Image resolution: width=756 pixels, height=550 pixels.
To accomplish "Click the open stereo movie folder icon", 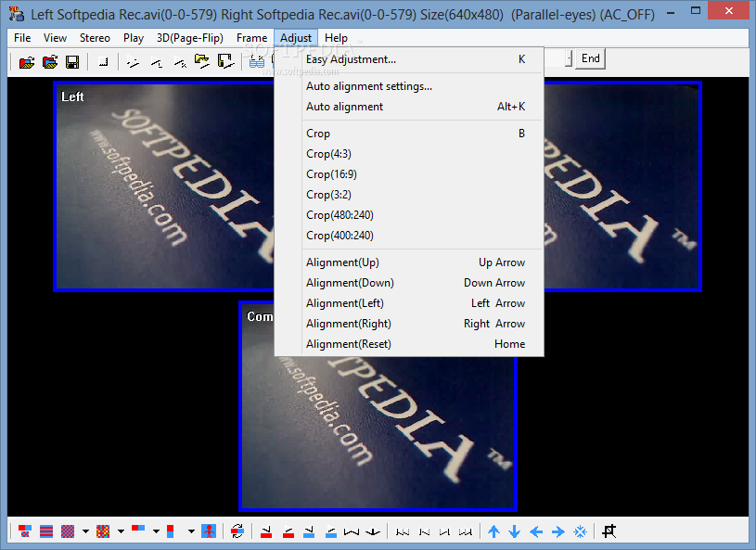I will click(50, 62).
